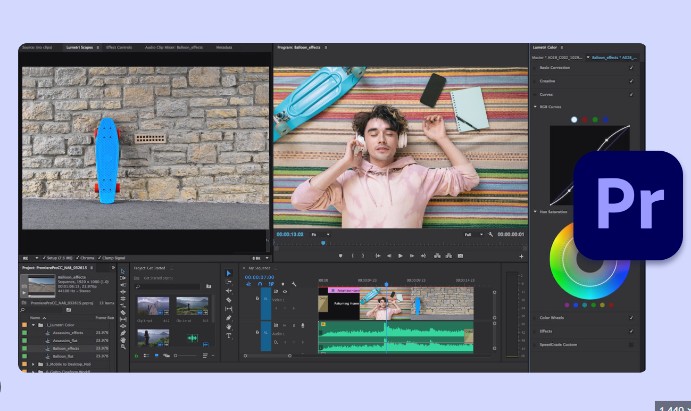Go to Out point in Program monitor
The width and height of the screenshot is (691, 411).
(x=423, y=256)
